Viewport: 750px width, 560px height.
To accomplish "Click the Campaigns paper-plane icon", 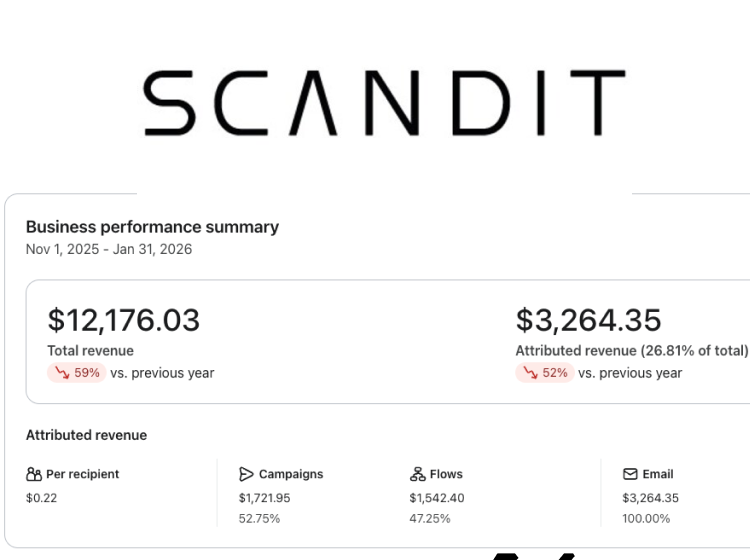I will [x=246, y=474].
